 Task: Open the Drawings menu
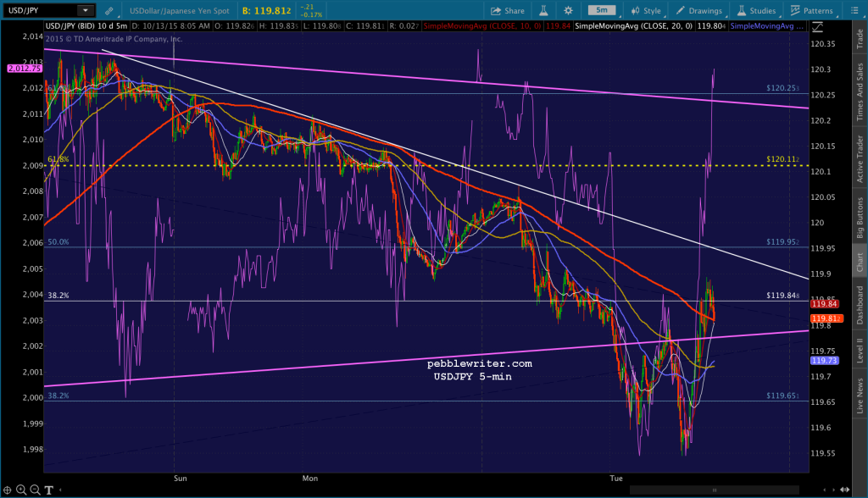coord(699,10)
